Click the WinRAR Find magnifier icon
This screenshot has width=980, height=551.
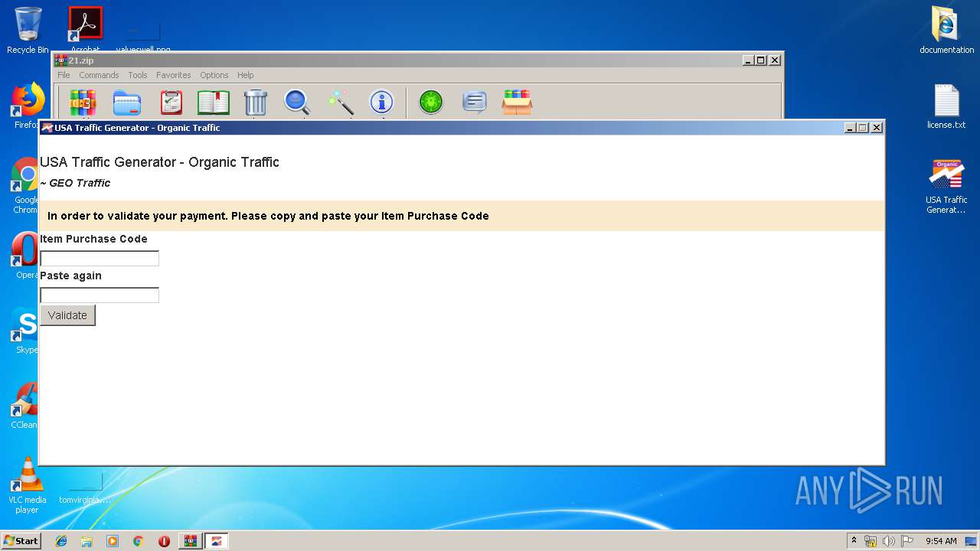click(x=297, y=103)
